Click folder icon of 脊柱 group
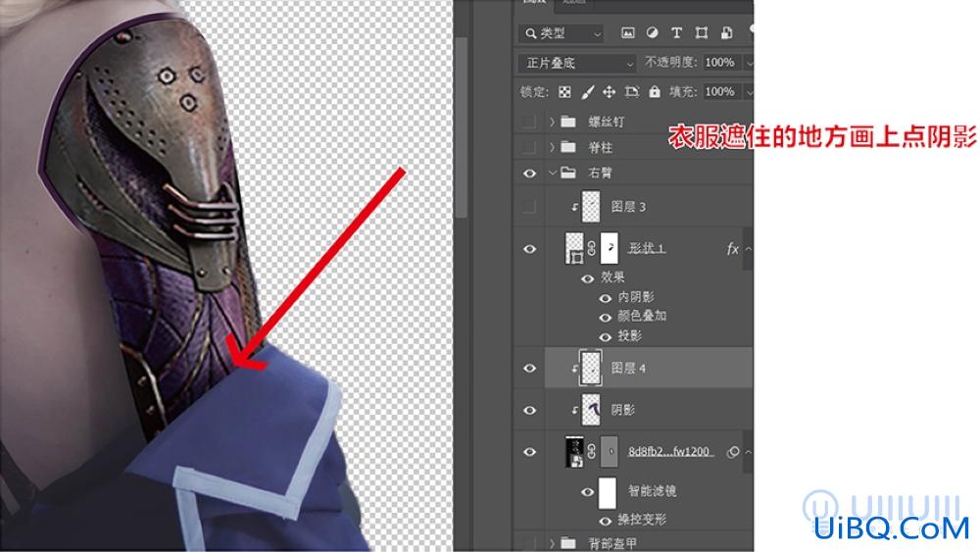Screen dimensions: 980x552 568,147
